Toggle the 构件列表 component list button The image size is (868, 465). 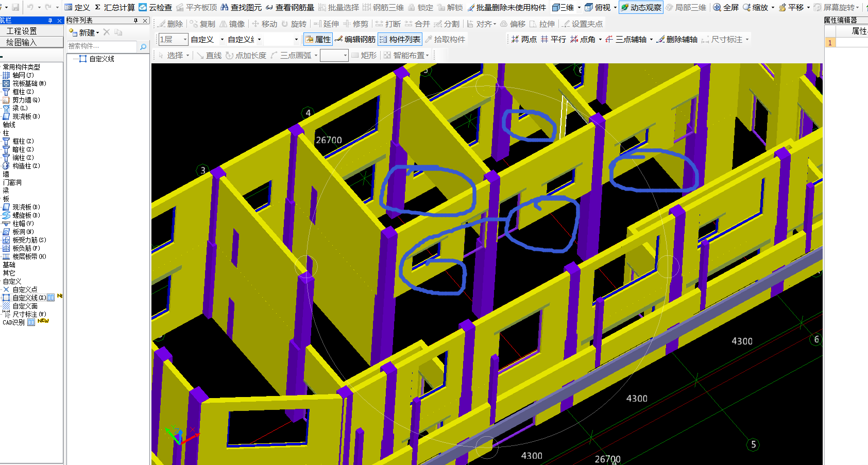pos(400,39)
